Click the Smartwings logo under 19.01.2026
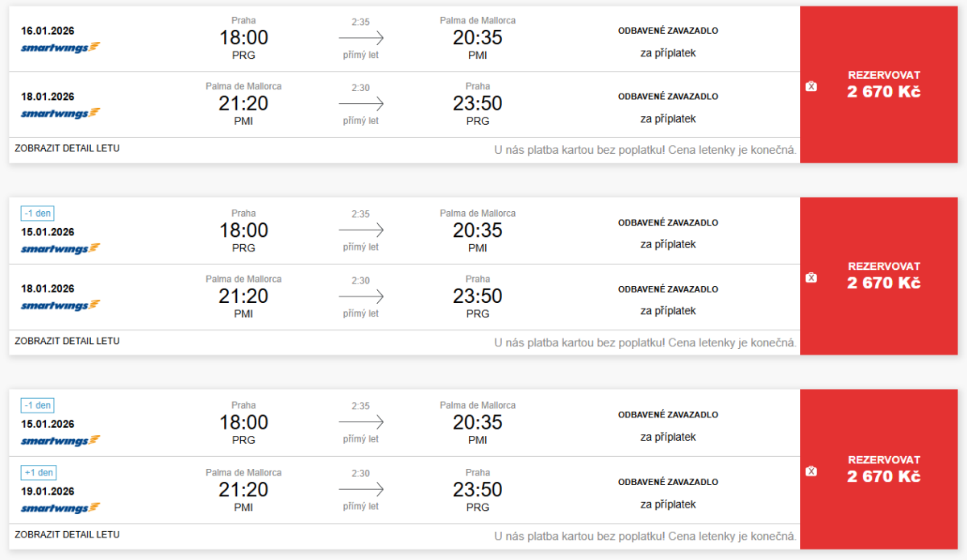 60,508
